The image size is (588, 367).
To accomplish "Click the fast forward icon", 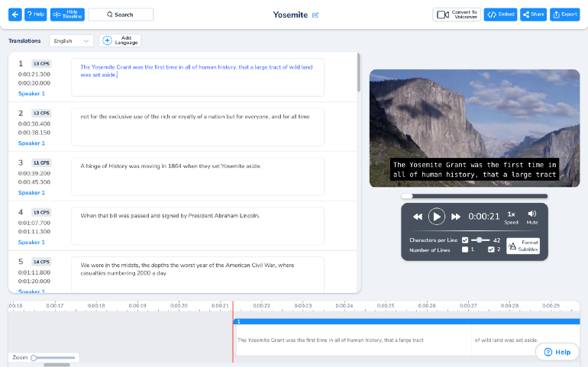I will (456, 217).
